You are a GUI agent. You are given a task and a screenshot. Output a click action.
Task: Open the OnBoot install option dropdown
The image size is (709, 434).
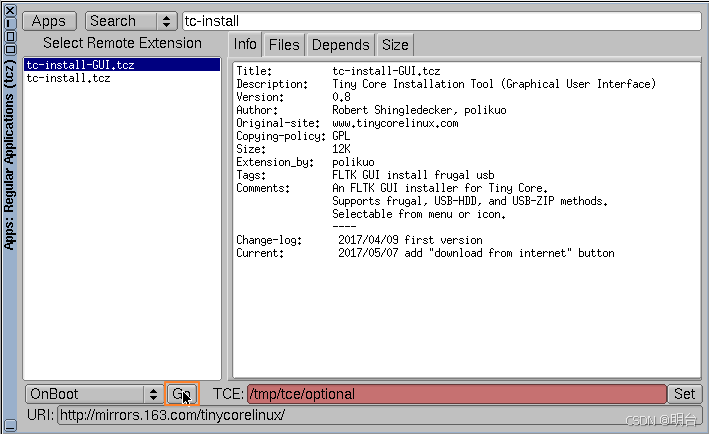click(x=94, y=394)
